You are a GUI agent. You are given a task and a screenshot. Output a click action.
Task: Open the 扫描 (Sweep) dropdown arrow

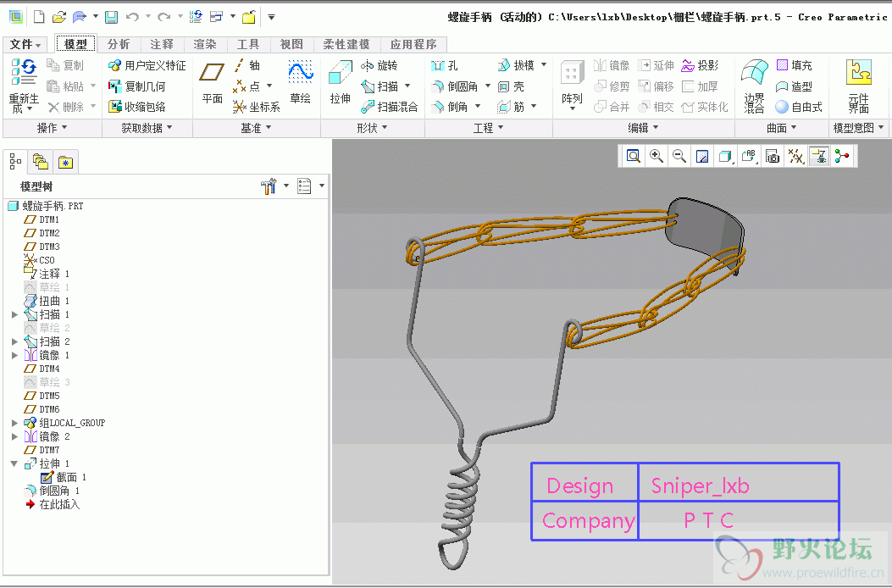coord(407,86)
